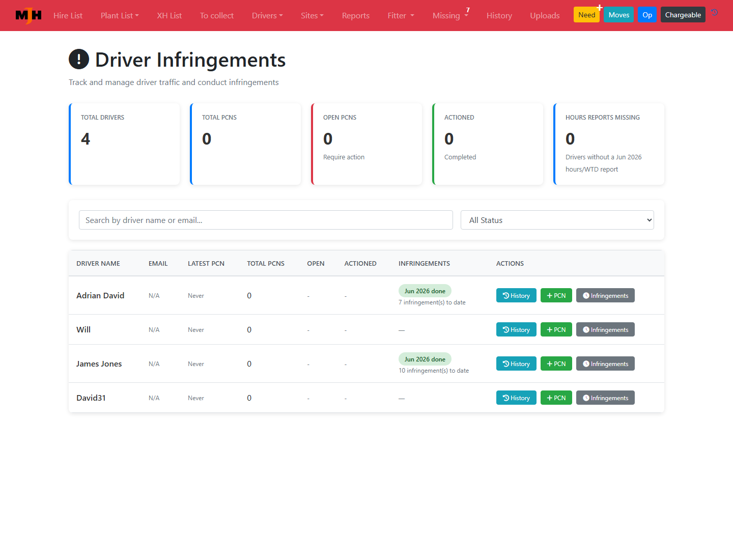
Task: Open History for David31
Action: tap(516, 398)
